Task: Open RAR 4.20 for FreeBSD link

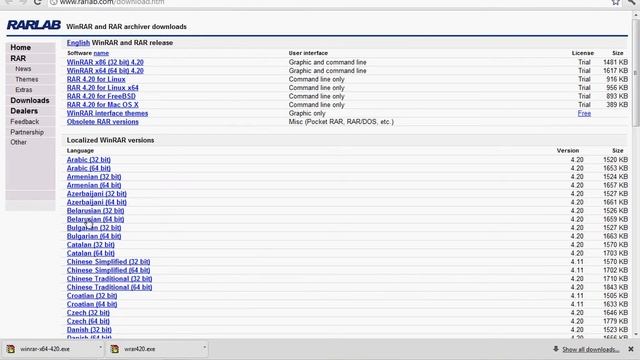Action: (x=101, y=96)
